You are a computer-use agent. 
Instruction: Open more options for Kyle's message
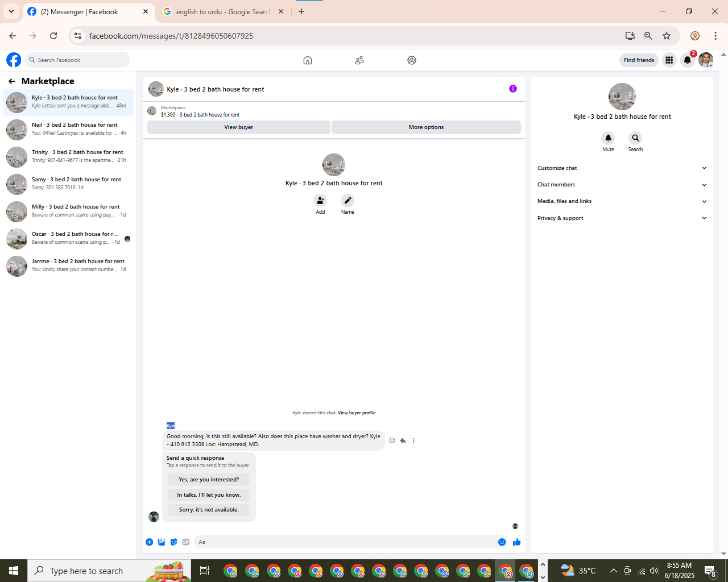coord(413,440)
